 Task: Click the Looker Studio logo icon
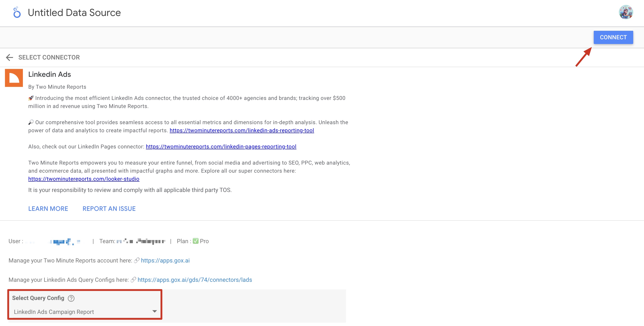(17, 13)
